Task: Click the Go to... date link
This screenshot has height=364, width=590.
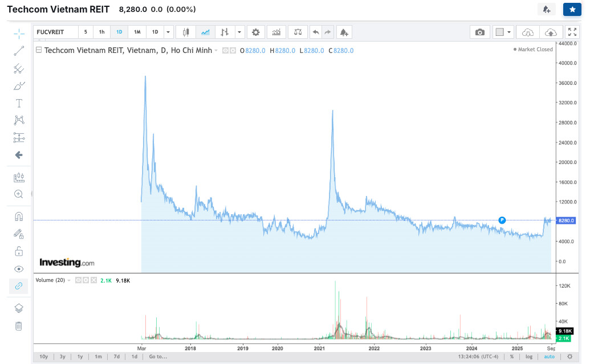Action: [158, 357]
